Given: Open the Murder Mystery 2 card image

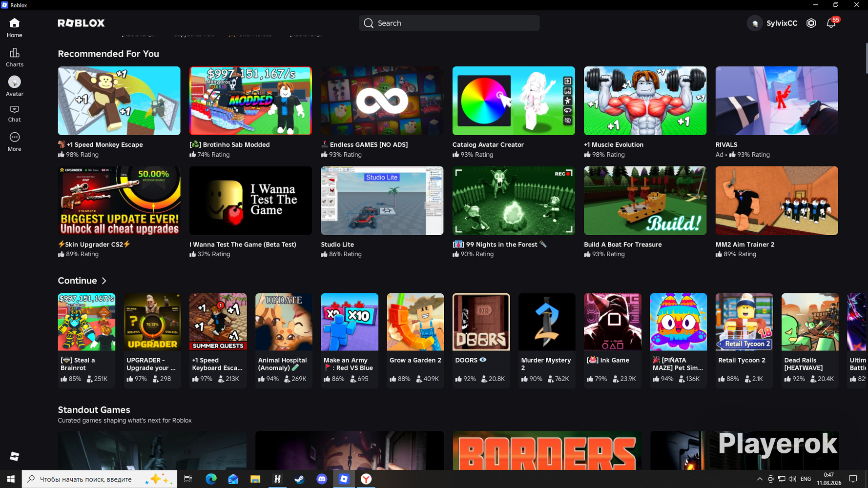Looking at the screenshot, I should point(547,322).
